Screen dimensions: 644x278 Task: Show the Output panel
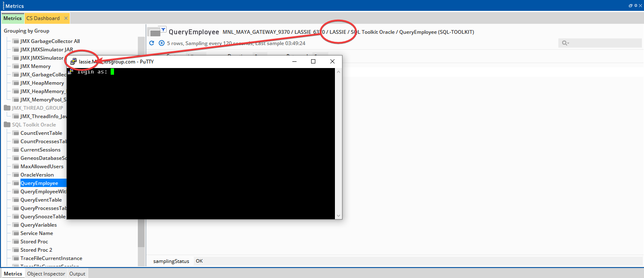[x=77, y=273]
